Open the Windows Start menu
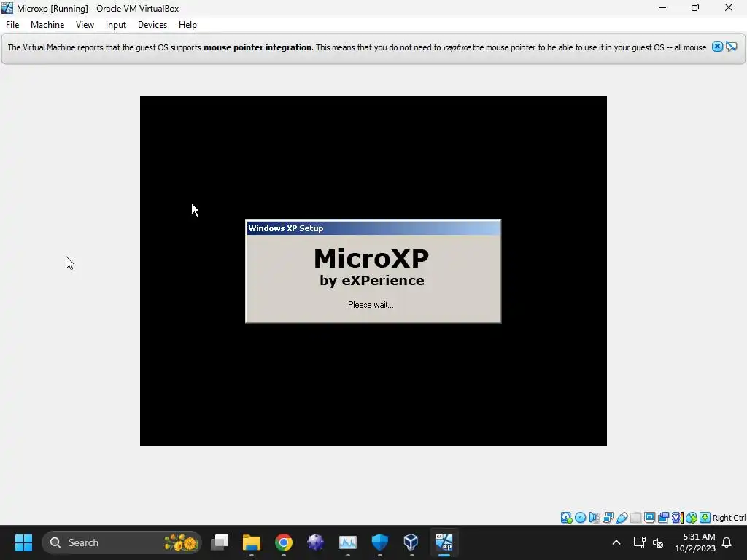Viewport: 747px width, 560px height. (23, 542)
